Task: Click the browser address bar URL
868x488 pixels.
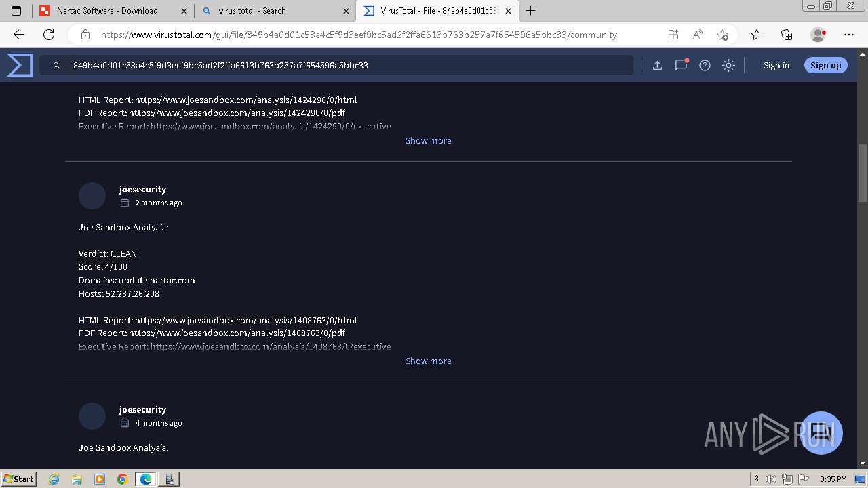Action: [359, 35]
